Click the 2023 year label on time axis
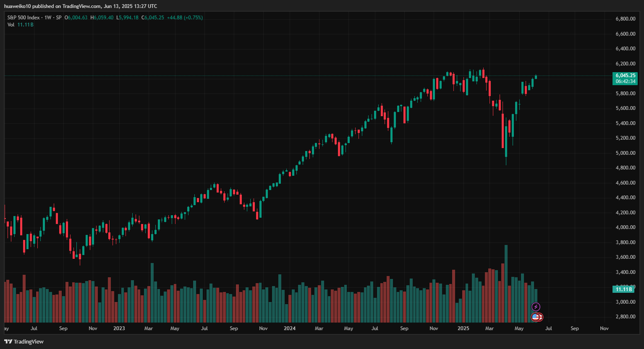The image size is (644, 349). coord(119,328)
